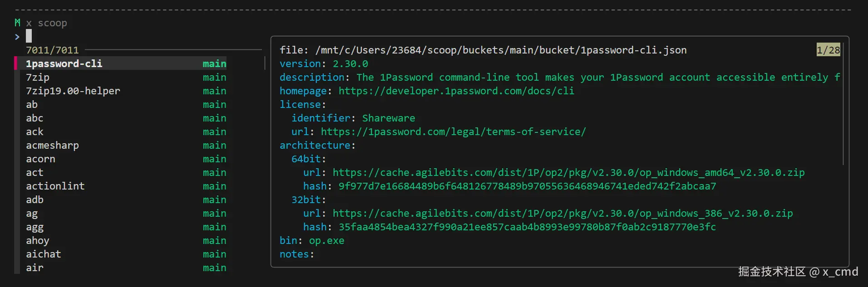Open the 1password.com terms-of-service URL
The width and height of the screenshot is (868, 287).
453,131
